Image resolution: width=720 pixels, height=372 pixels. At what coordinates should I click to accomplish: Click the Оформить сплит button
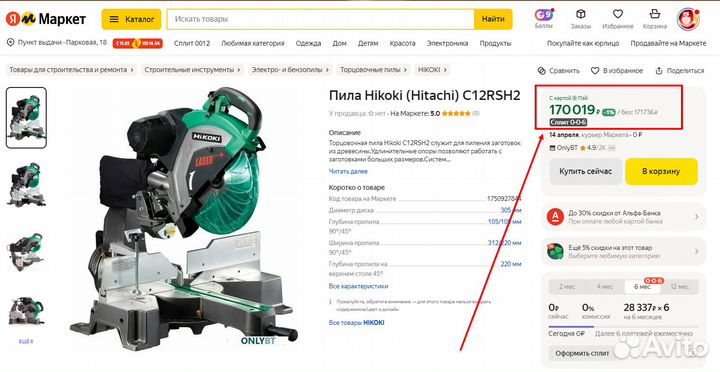tap(582, 353)
